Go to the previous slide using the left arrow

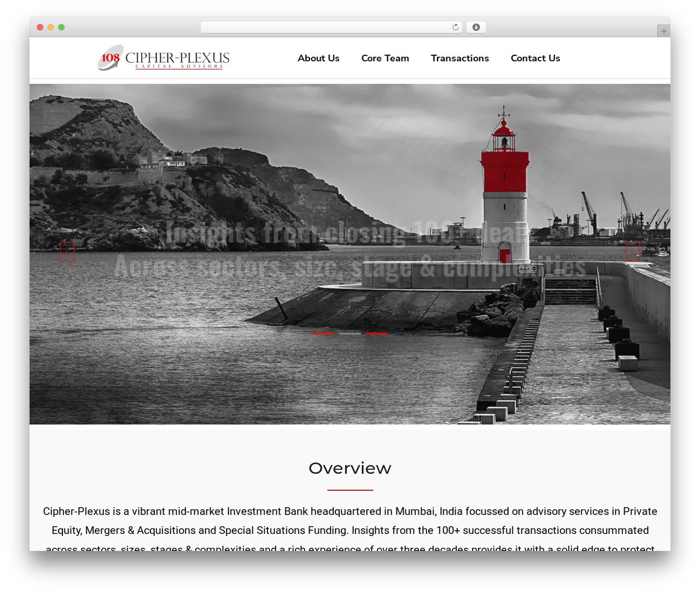(67, 252)
